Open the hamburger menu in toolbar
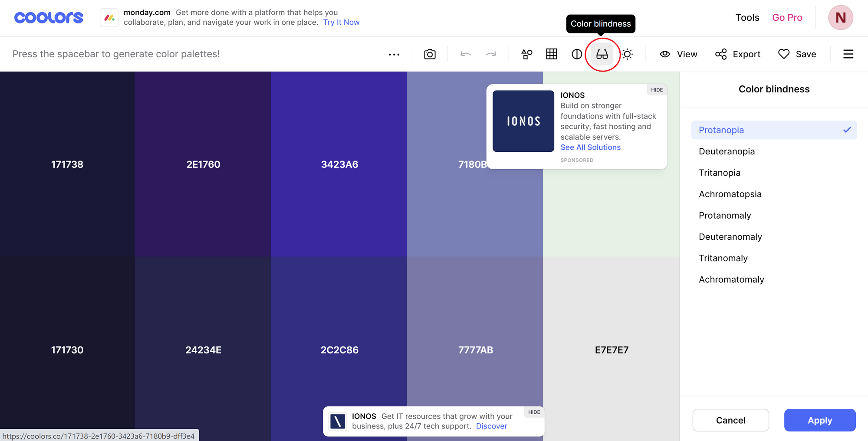Viewport: 868px width, 441px height. point(848,54)
